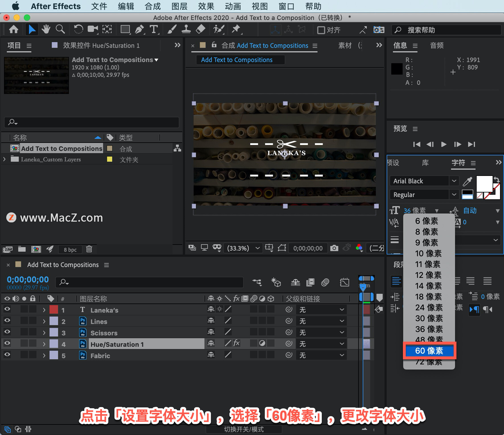Screen dimensions: 504x435
Task: Select the Eraser tool
Action: pos(201,29)
